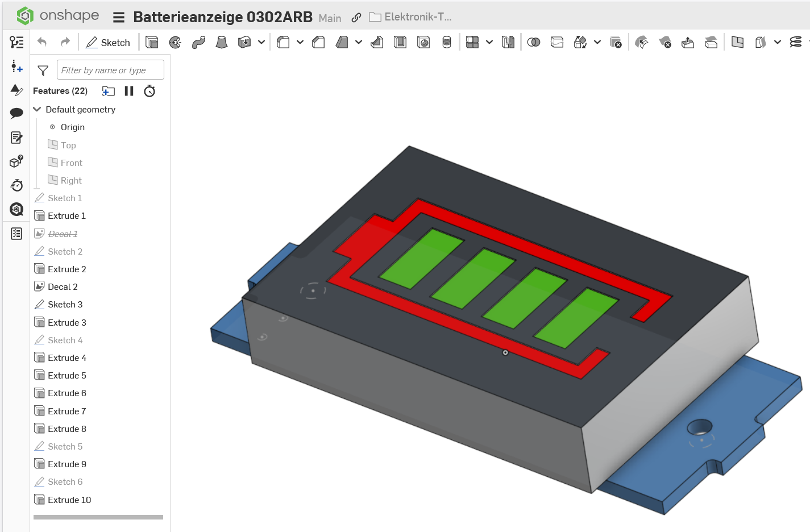Screen dimensions: 810x532
Task: Open dropdown left of Helix tool
Action: [x=778, y=42]
